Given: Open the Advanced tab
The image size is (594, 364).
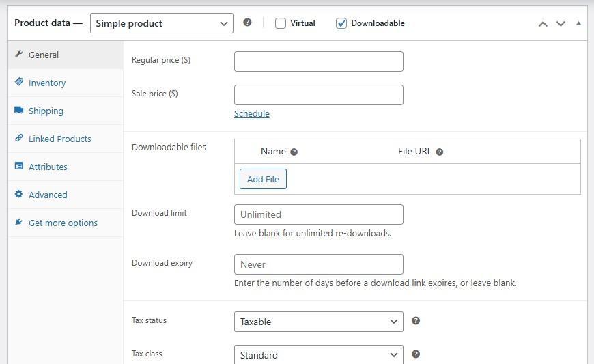Looking at the screenshot, I should point(65,195).
